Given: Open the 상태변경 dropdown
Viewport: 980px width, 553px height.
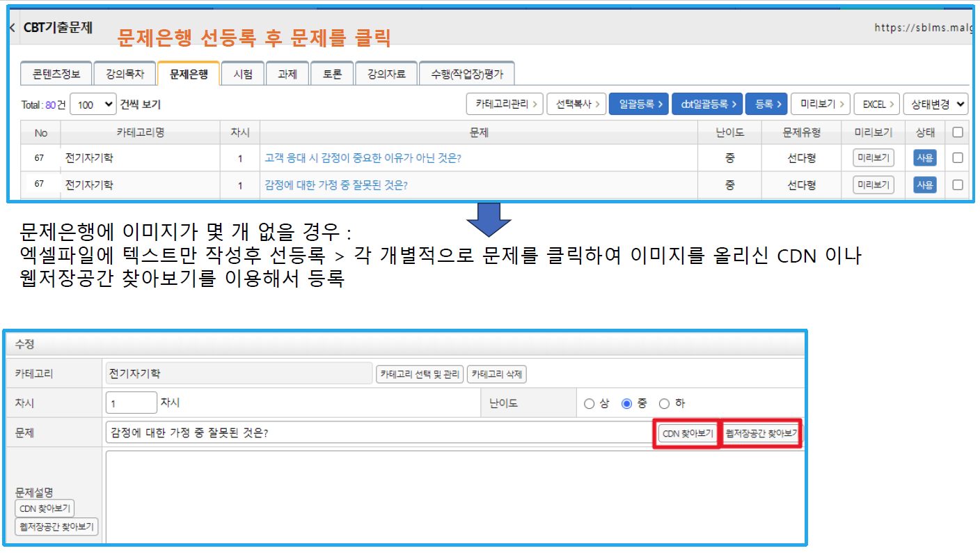Looking at the screenshot, I should click(x=935, y=104).
